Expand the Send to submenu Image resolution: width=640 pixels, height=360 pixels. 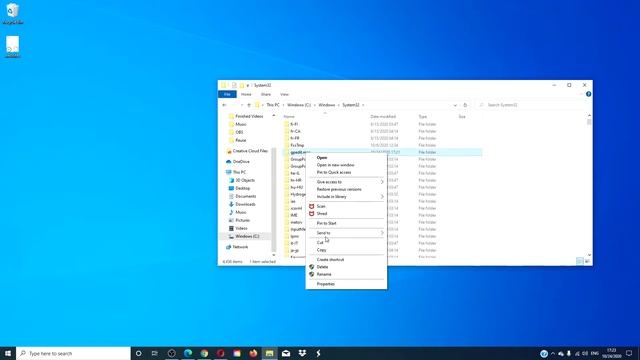[346, 233]
